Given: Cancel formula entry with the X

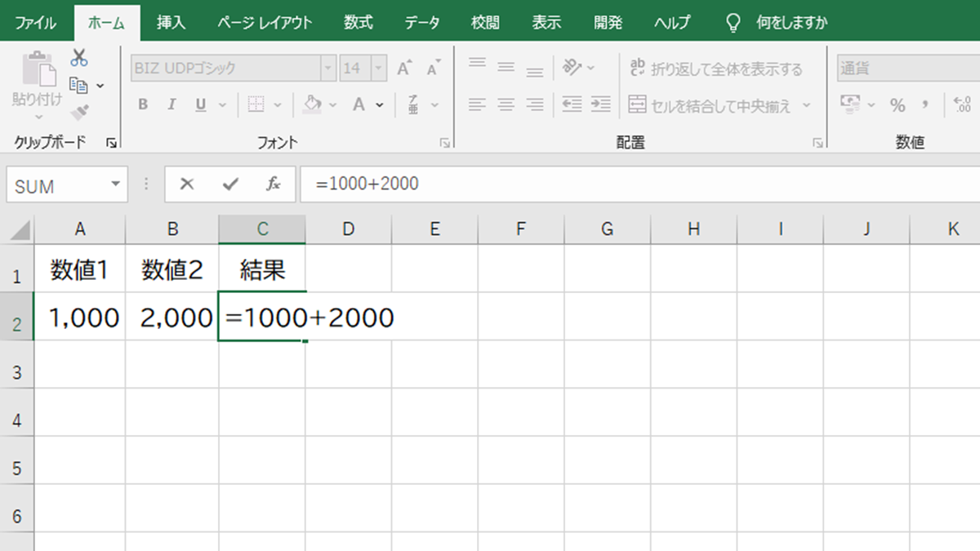Looking at the screenshot, I should [187, 184].
